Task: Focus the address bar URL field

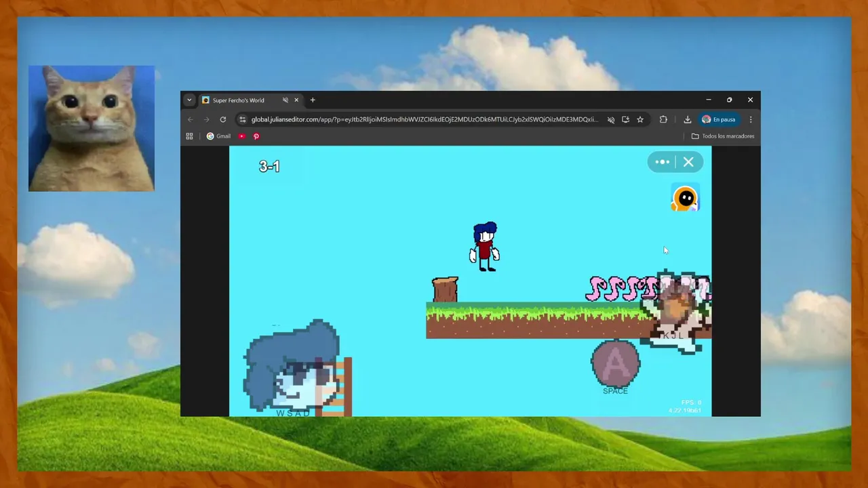Action: click(x=425, y=119)
